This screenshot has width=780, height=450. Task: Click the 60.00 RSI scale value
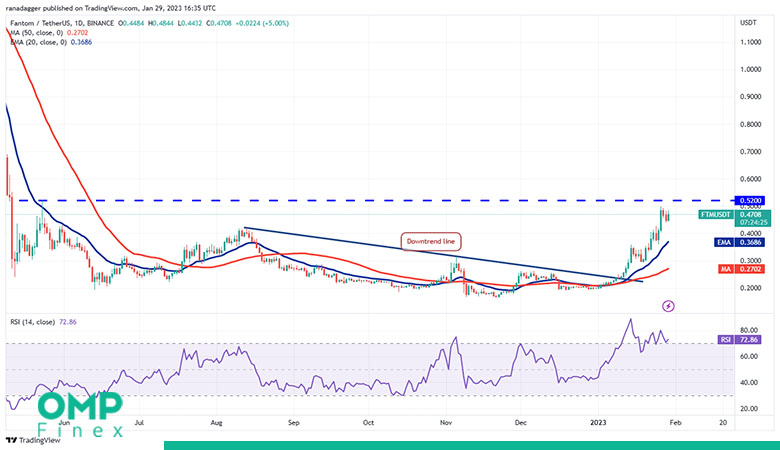pyautogui.click(x=749, y=357)
